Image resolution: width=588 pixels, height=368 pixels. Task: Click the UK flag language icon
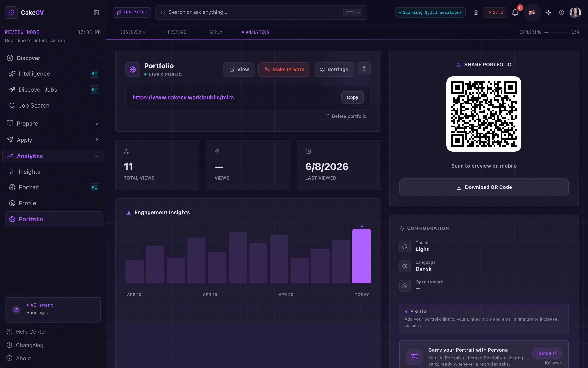532,12
